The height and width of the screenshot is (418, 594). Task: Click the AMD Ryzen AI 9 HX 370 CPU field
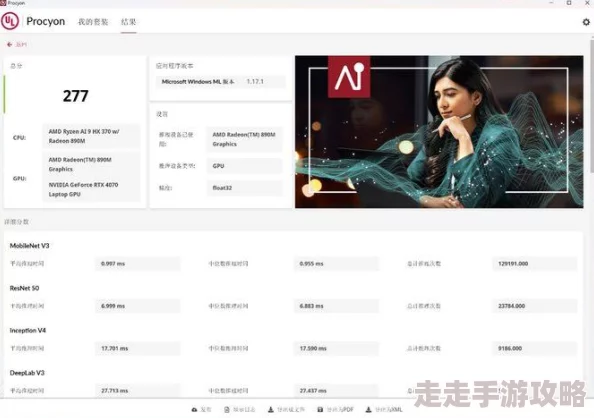click(91, 136)
